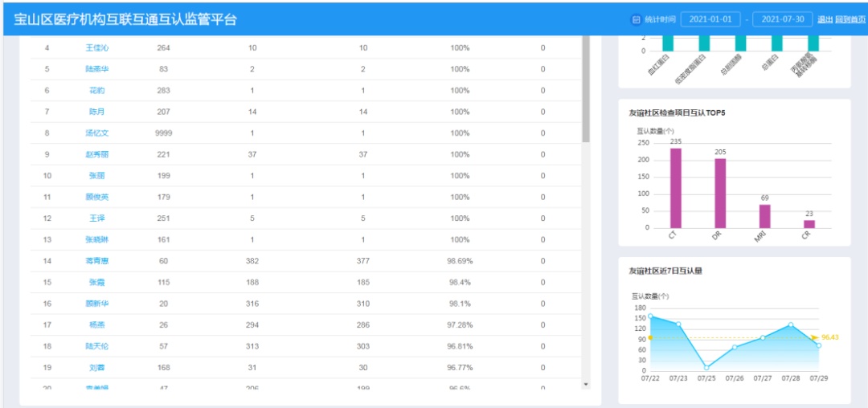The width and height of the screenshot is (868, 408).
Task: Click the CT bar in the TOP5 chart
Action: tap(675, 188)
